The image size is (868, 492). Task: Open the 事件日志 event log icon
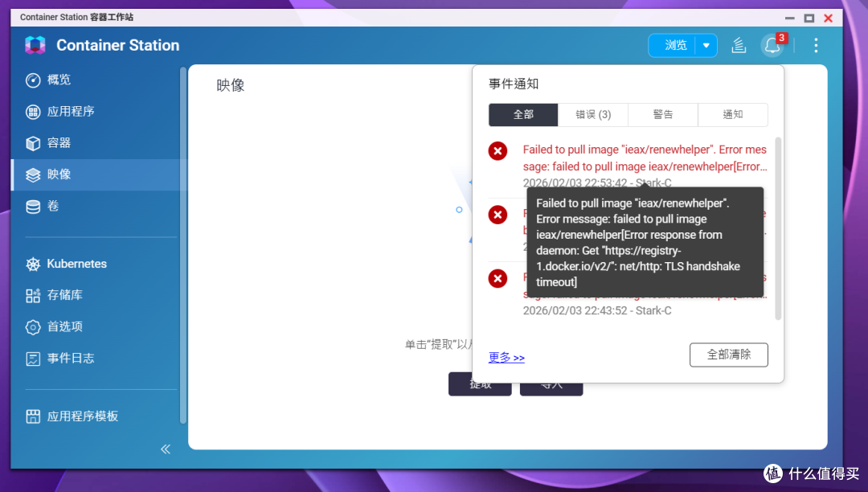[x=33, y=359]
